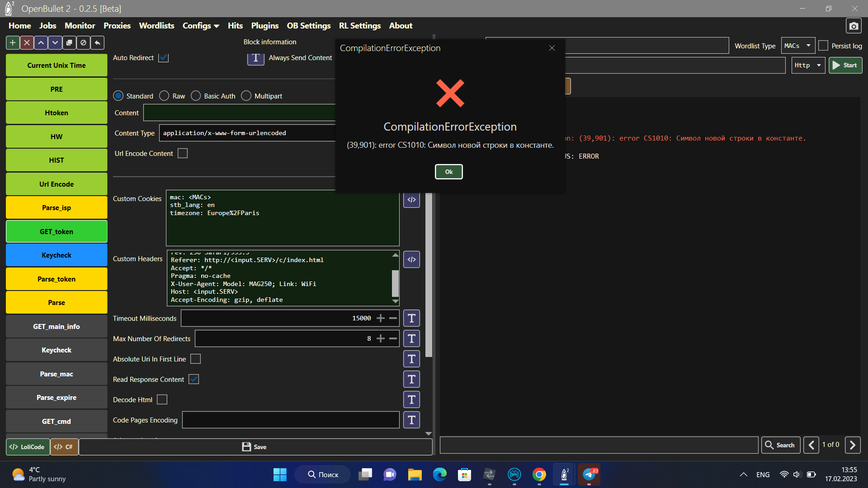Click Ok in the error dialog
The height and width of the screenshot is (488, 868).
pos(448,172)
